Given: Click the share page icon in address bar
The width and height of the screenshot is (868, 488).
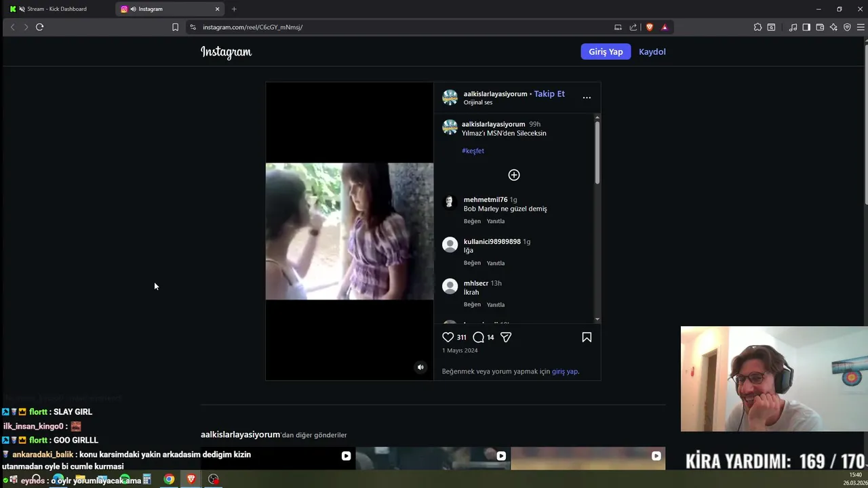Looking at the screenshot, I should tap(633, 27).
